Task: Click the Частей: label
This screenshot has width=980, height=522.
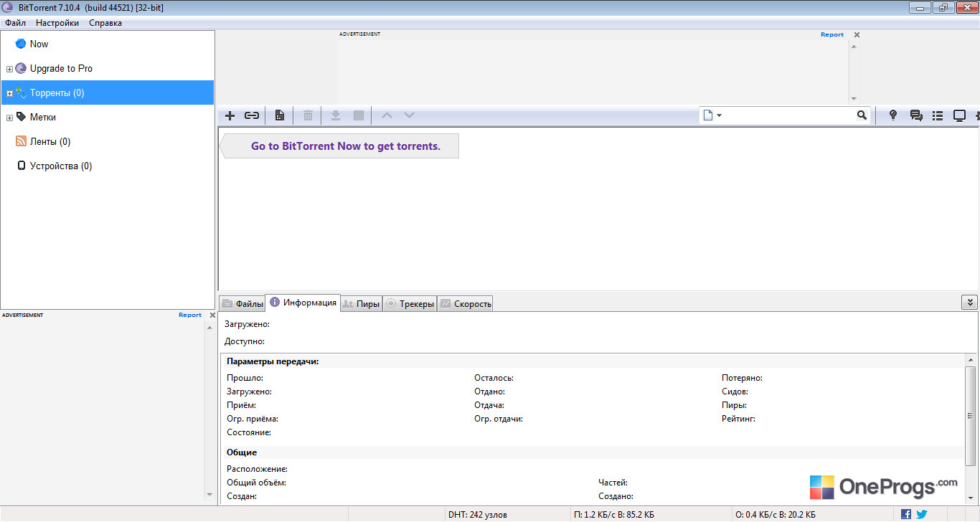Action: (613, 483)
